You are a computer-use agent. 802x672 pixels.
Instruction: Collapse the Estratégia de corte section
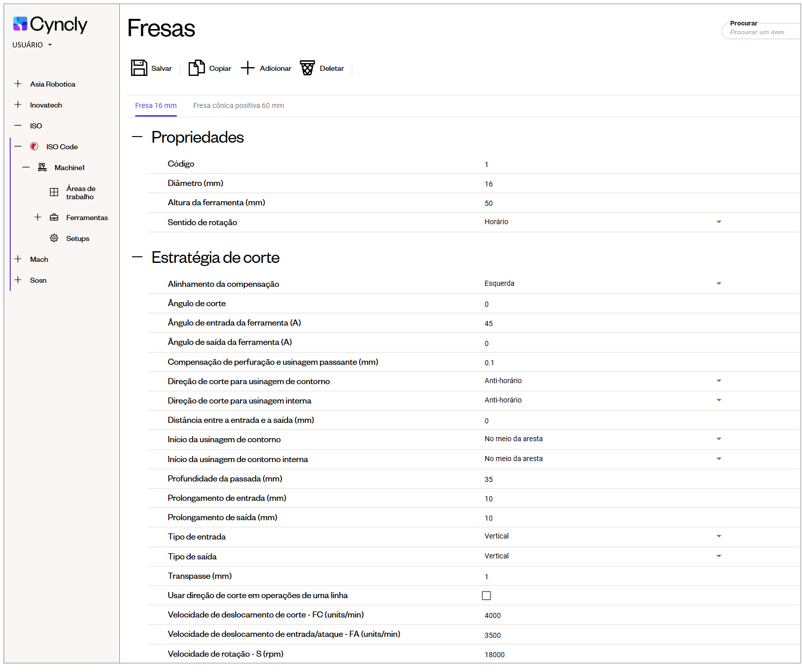[137, 257]
